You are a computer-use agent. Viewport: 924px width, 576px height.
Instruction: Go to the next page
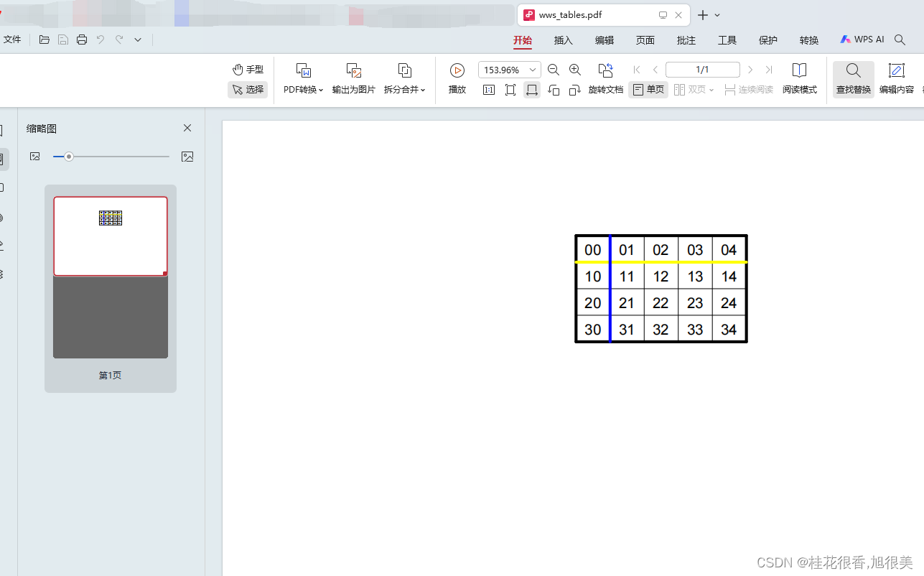(750, 70)
